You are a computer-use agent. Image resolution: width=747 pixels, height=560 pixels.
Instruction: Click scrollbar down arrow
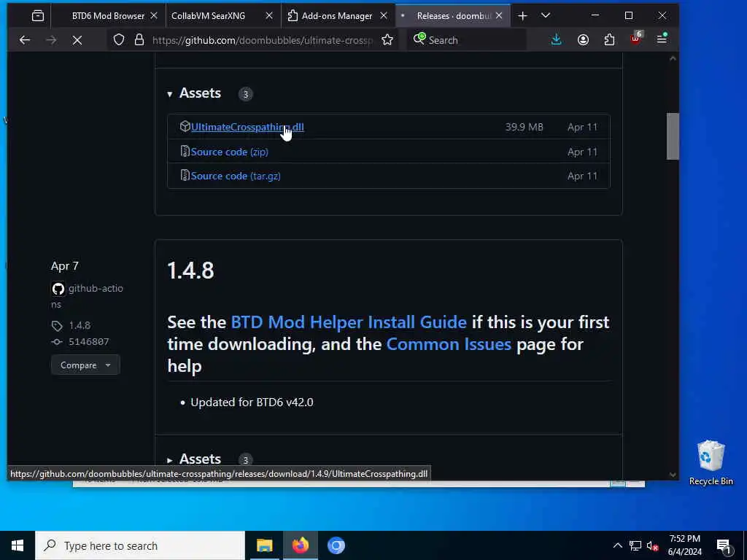pyautogui.click(x=673, y=474)
